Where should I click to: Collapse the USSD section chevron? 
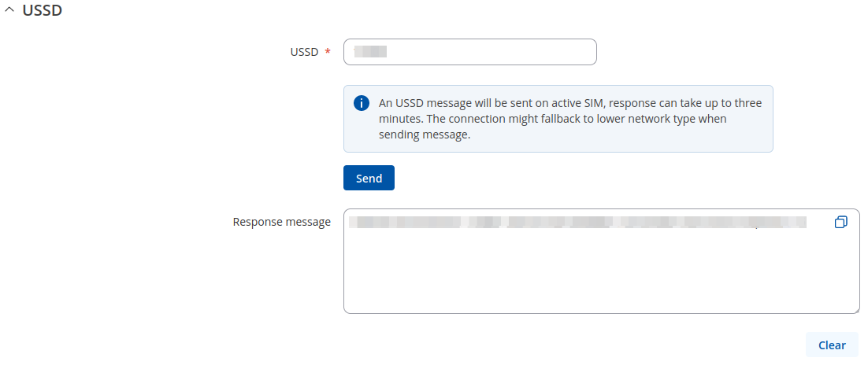click(9, 12)
